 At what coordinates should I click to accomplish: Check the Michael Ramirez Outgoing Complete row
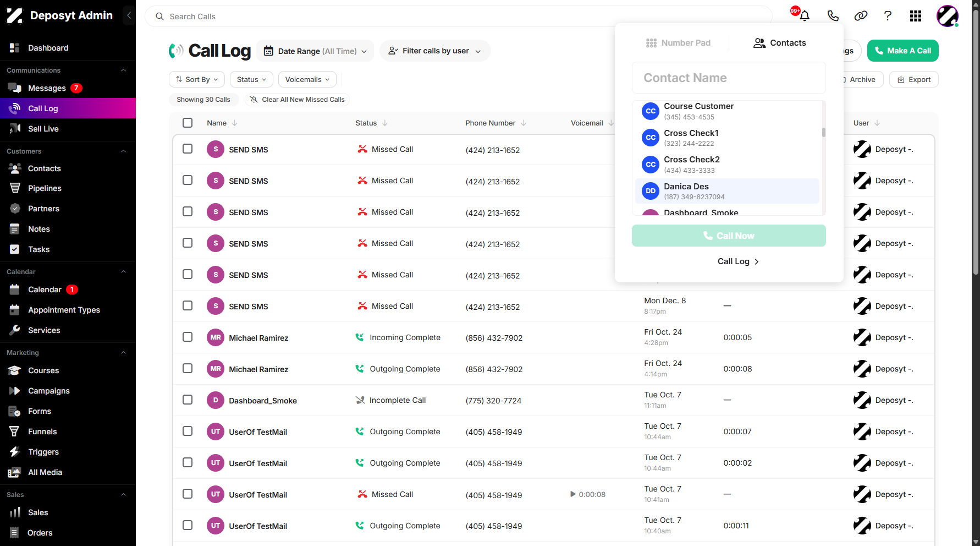(x=188, y=368)
